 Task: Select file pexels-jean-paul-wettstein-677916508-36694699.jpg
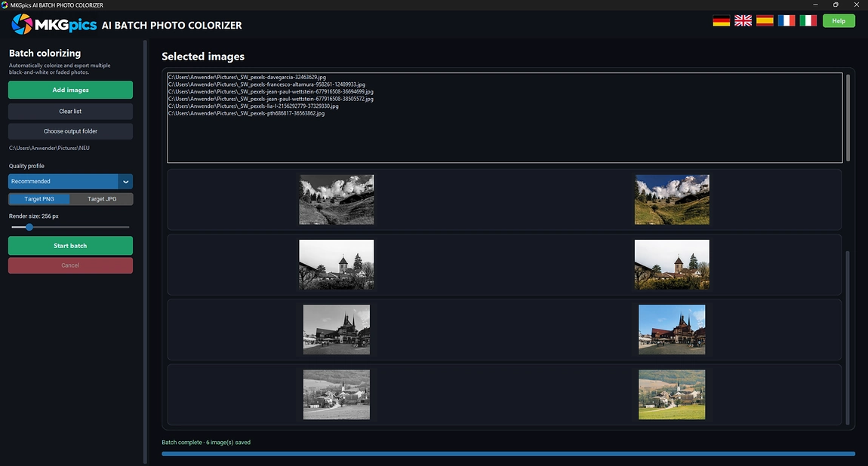(x=271, y=92)
